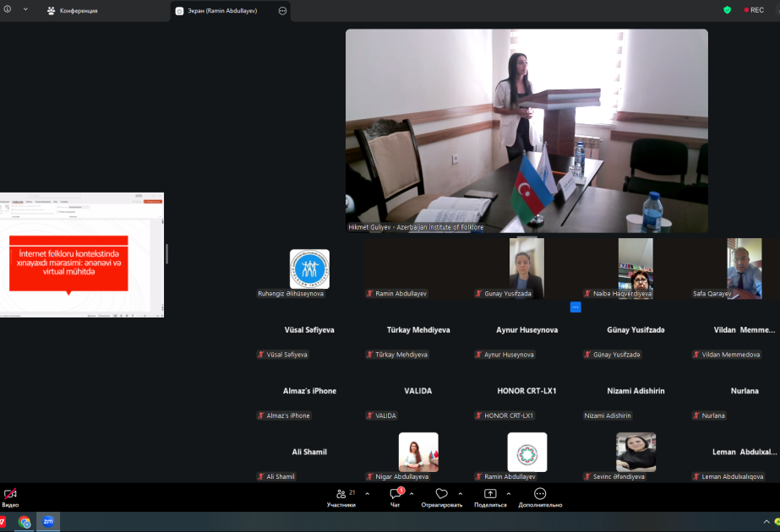780x532 pixels.
Task: Select the shared screen slide thumbnail
Action: (82, 255)
